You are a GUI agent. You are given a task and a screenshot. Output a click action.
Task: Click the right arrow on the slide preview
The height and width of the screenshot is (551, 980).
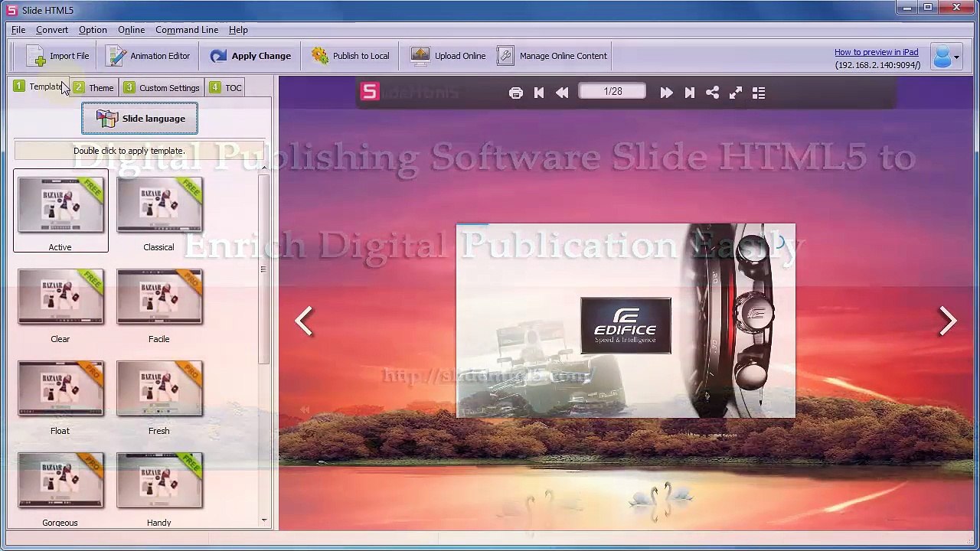(948, 321)
